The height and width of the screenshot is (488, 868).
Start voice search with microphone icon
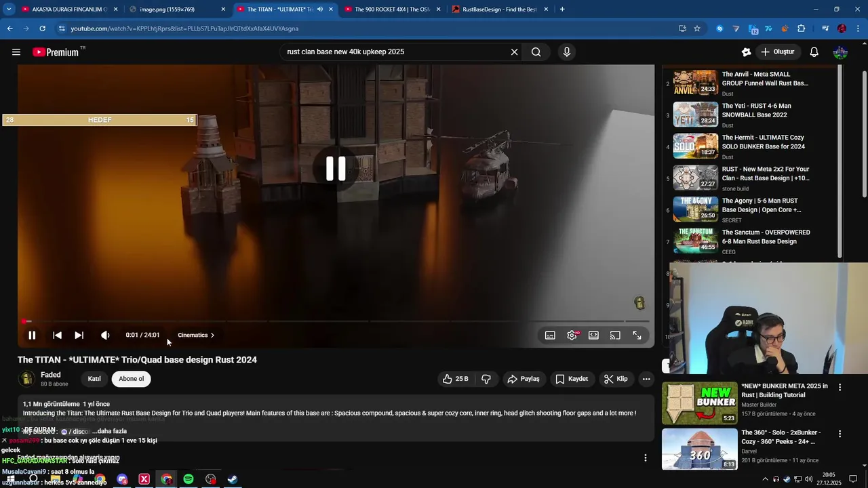click(x=567, y=52)
